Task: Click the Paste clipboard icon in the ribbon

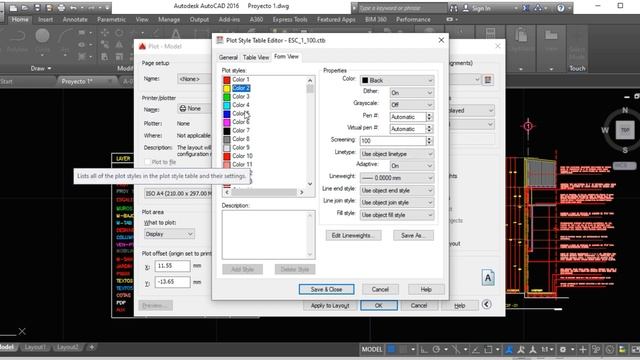Action: 521,36
